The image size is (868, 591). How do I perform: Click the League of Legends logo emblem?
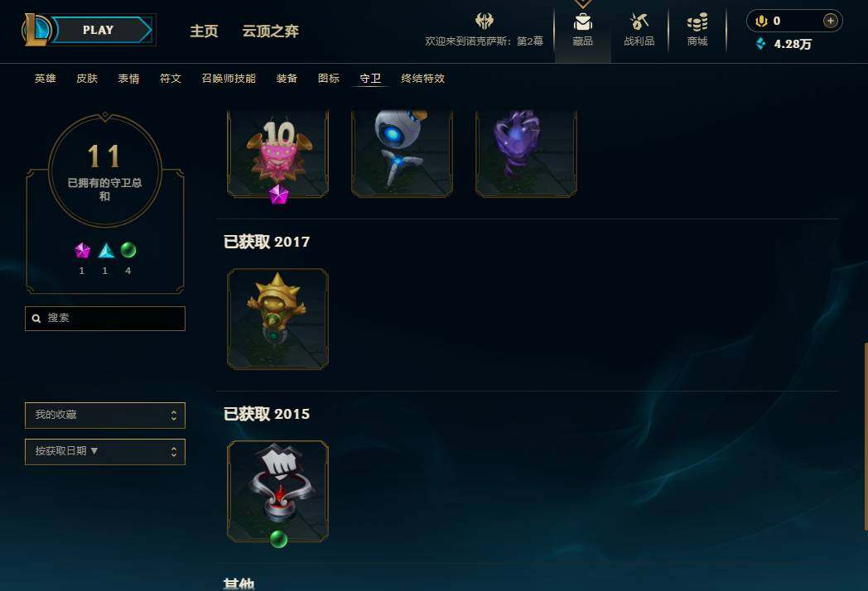pos(36,30)
